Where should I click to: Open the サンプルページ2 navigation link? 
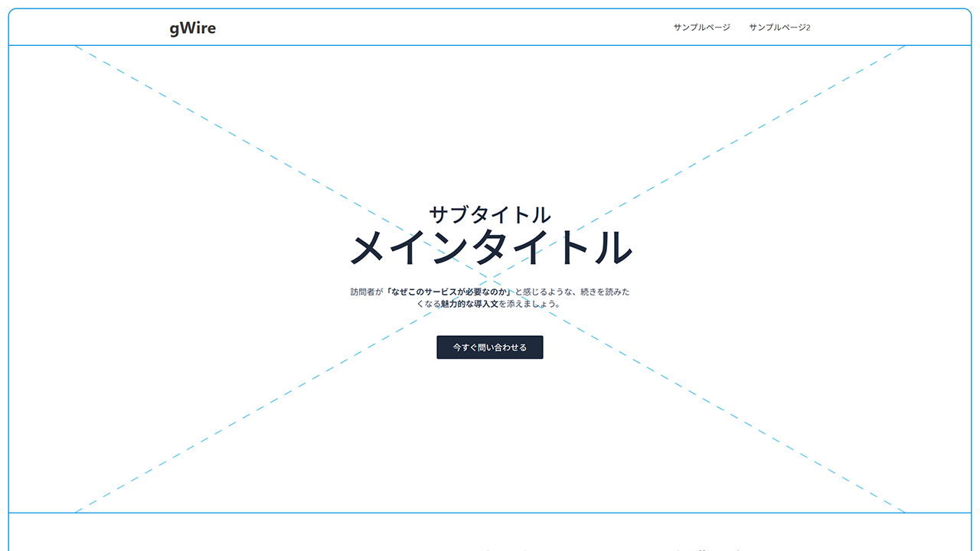pos(780,28)
